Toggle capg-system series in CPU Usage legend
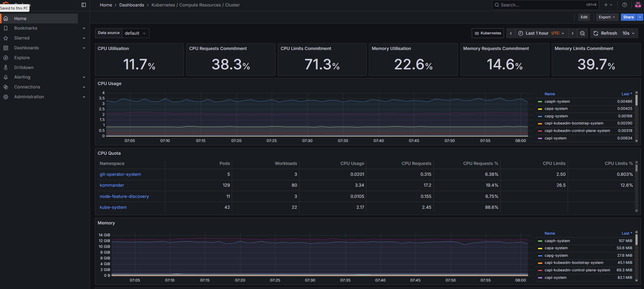Image resolution: width=644 pixels, height=289 pixels. pos(556,116)
